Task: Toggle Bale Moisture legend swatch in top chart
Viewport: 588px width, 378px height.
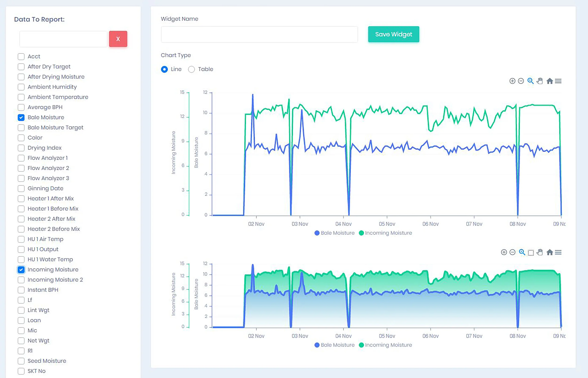Action: 317,233
